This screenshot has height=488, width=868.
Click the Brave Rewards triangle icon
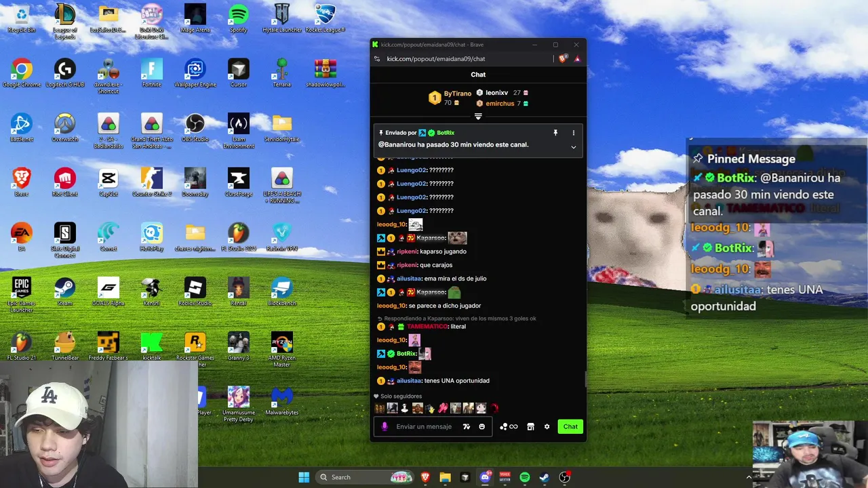tap(577, 59)
